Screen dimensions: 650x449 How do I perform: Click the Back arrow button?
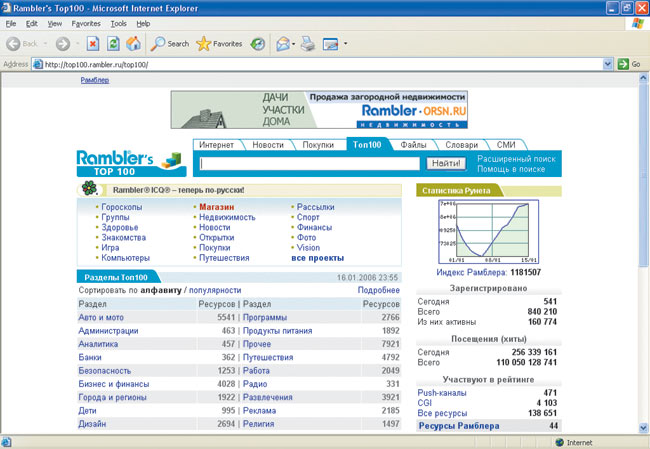tap(13, 44)
